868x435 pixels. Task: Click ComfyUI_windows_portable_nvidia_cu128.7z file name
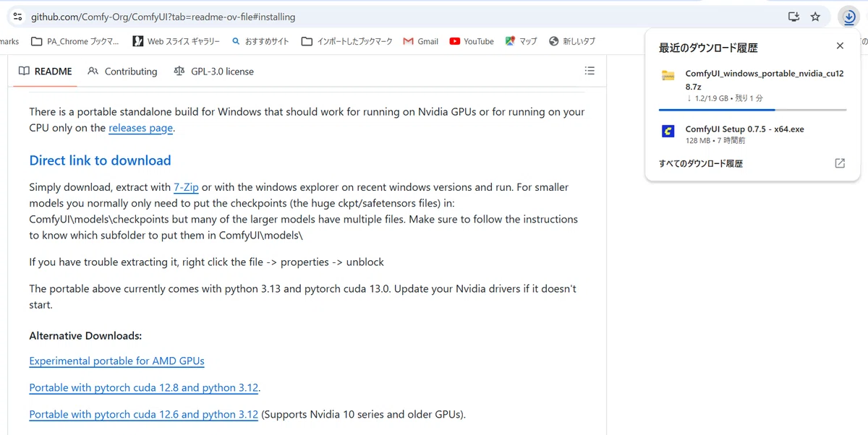coord(765,79)
